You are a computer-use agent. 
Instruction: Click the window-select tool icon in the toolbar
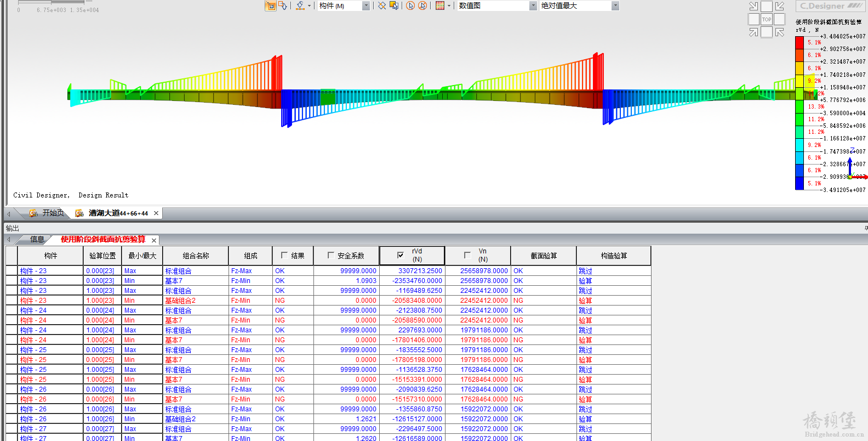(x=271, y=6)
